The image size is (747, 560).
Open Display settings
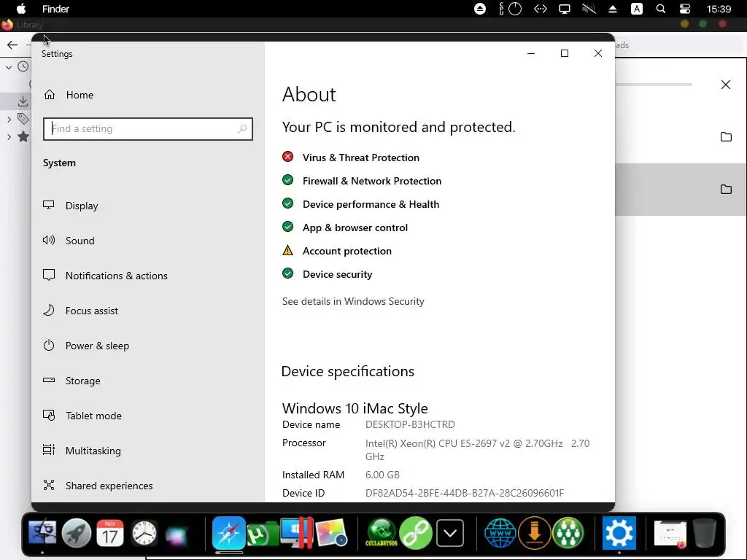tap(71, 206)
